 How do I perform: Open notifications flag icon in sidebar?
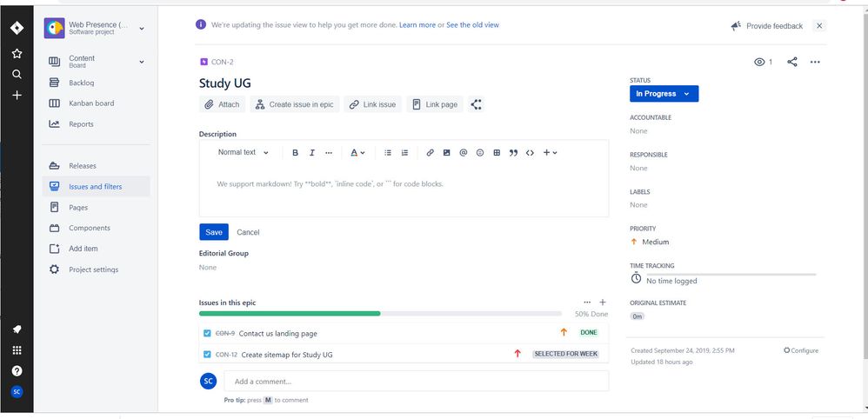[17, 329]
